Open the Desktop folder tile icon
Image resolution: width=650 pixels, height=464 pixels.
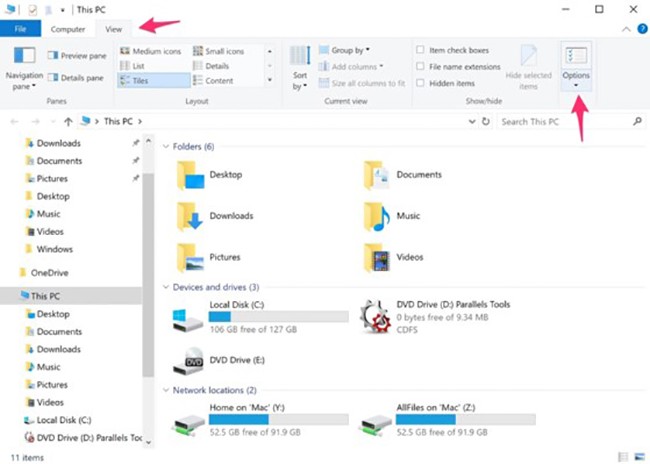190,176
